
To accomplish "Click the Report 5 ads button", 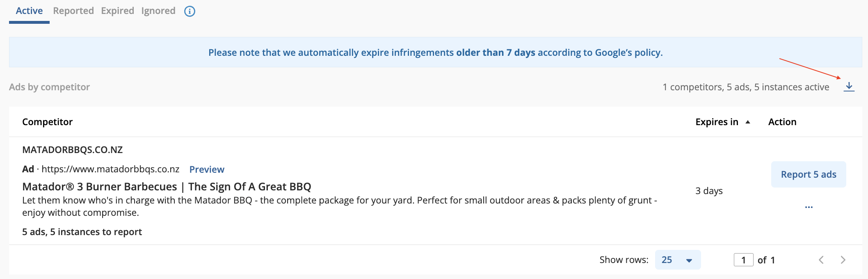I will 809,174.
